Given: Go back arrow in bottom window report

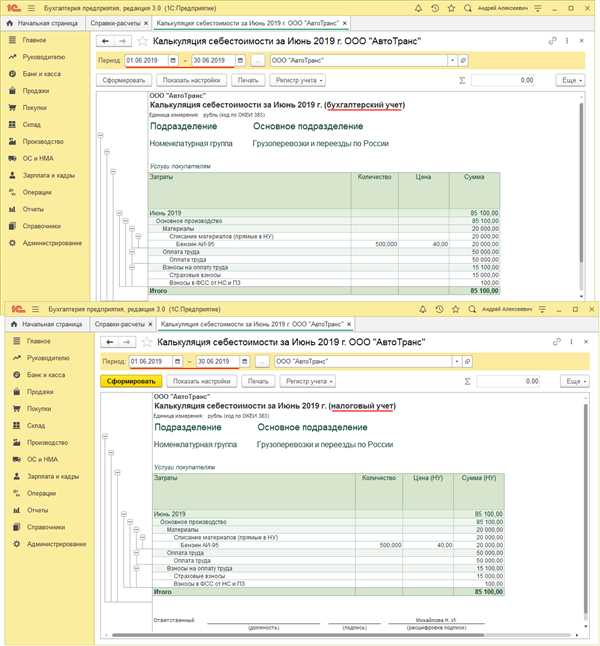Looking at the screenshot, I should click(x=110, y=342).
